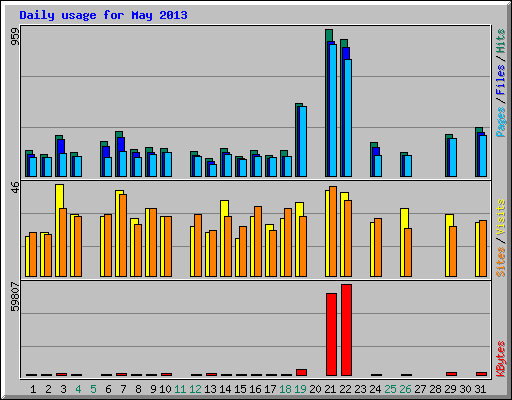Image resolution: width=512 pixels, height=400 pixels.
Task: Select the small red KBytes bar for day 19
Action: tap(301, 372)
